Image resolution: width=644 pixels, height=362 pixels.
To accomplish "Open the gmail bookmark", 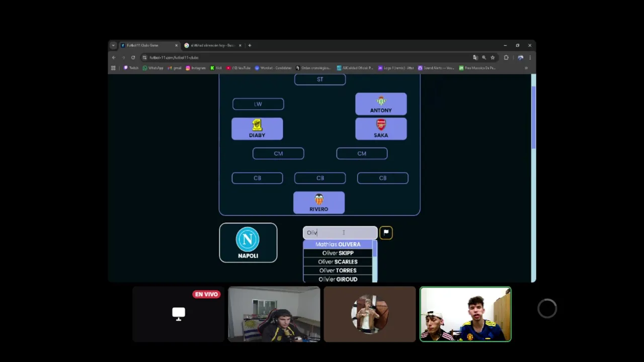I will 175,68.
